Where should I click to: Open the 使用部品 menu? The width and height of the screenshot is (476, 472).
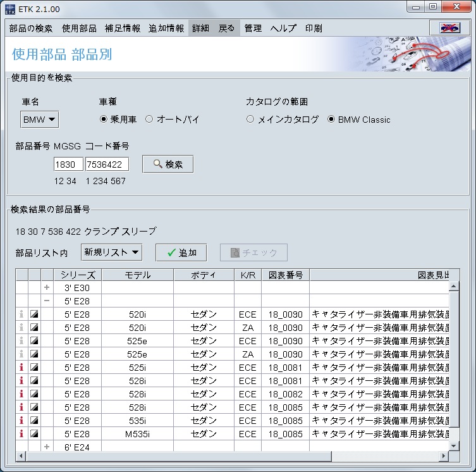tap(79, 28)
